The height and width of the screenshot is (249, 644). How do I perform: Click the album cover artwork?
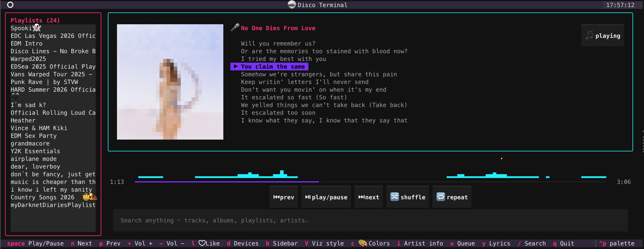tap(170, 82)
